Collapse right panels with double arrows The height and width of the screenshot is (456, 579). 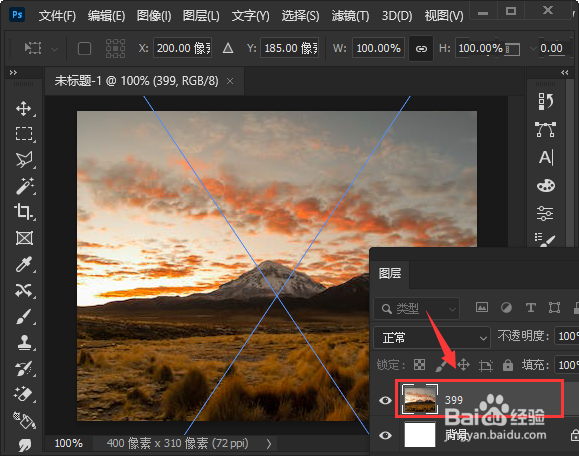tap(565, 73)
